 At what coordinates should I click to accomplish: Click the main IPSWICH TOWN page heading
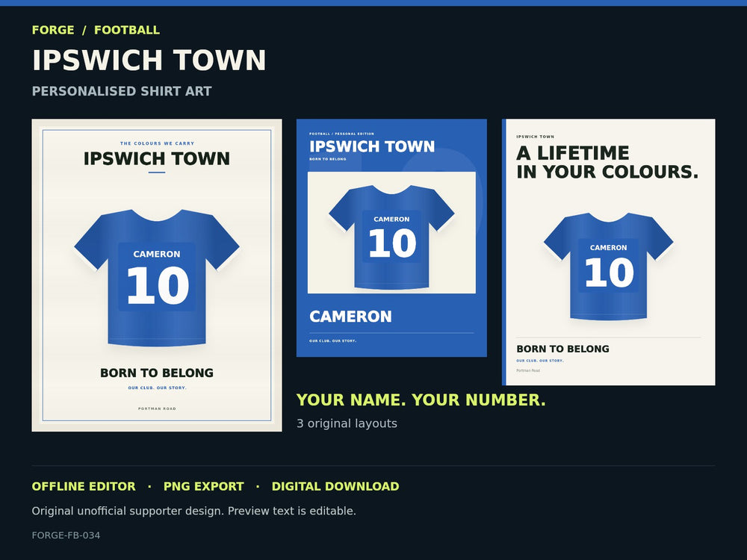149,60
